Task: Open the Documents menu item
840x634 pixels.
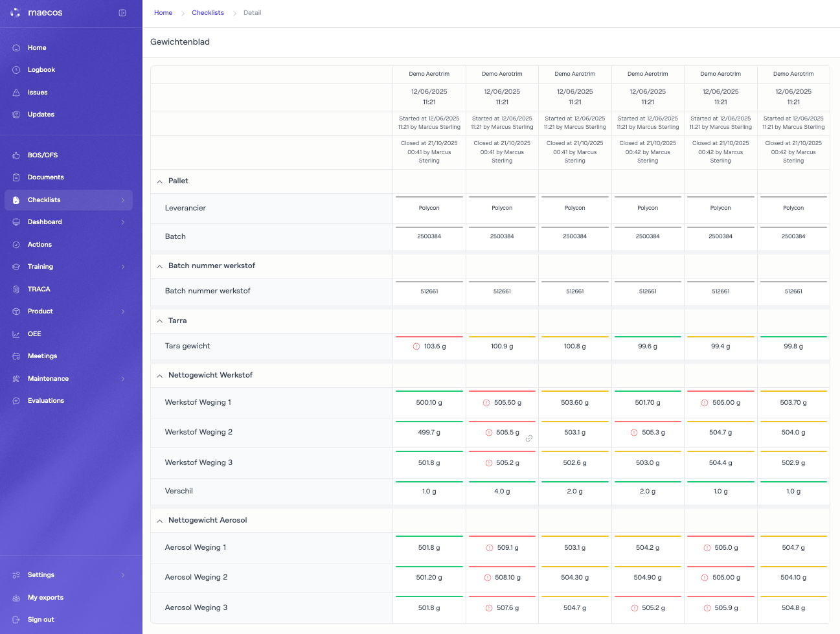Action: click(45, 177)
